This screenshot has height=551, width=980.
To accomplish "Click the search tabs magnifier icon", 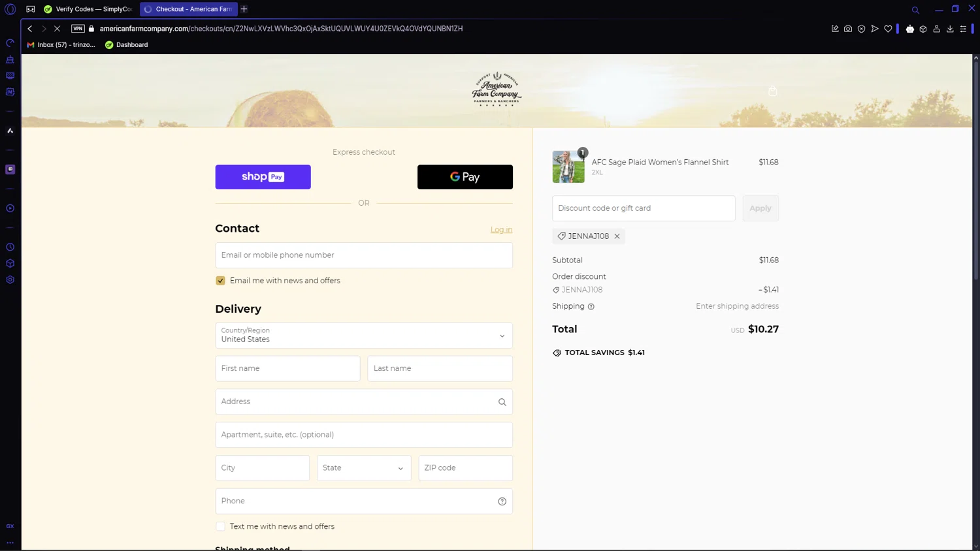I will click(x=915, y=10).
